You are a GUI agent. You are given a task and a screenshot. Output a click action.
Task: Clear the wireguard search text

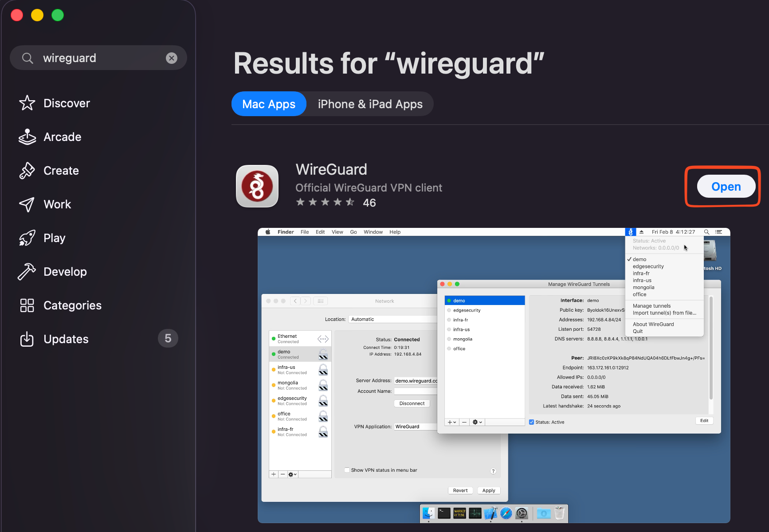172,58
